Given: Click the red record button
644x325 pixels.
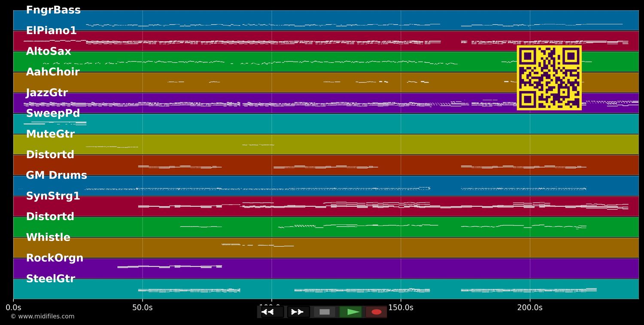Looking at the screenshot, I should pos(377,312).
